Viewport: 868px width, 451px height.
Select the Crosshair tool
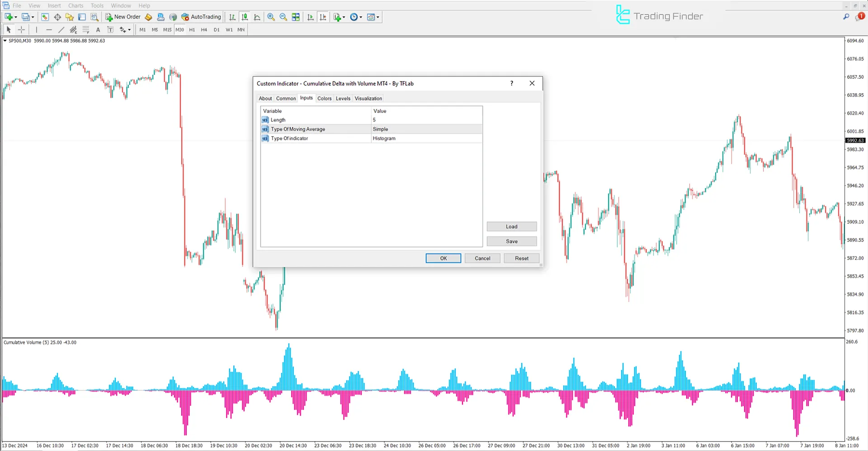(x=21, y=29)
